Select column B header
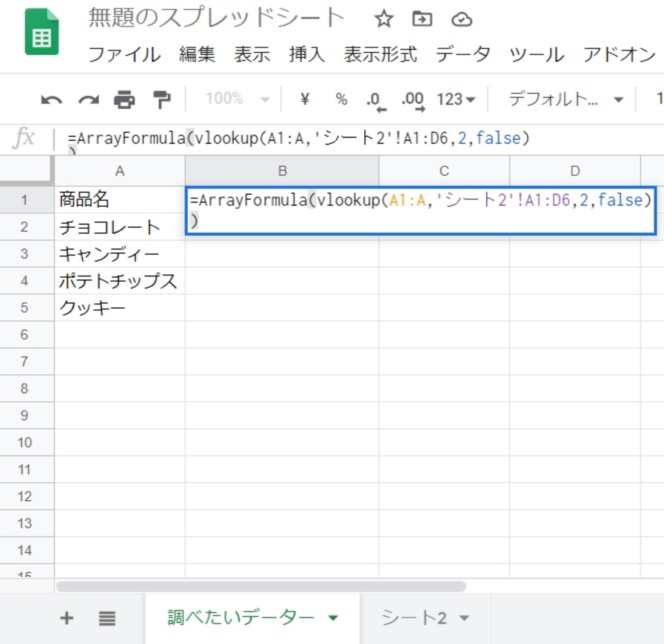Screen dimensions: 664x644 pyautogui.click(x=282, y=171)
